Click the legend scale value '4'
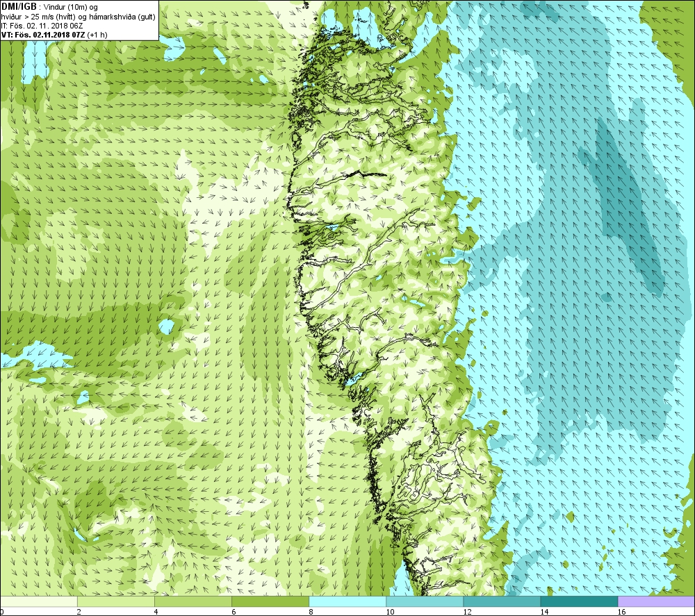 point(156,612)
